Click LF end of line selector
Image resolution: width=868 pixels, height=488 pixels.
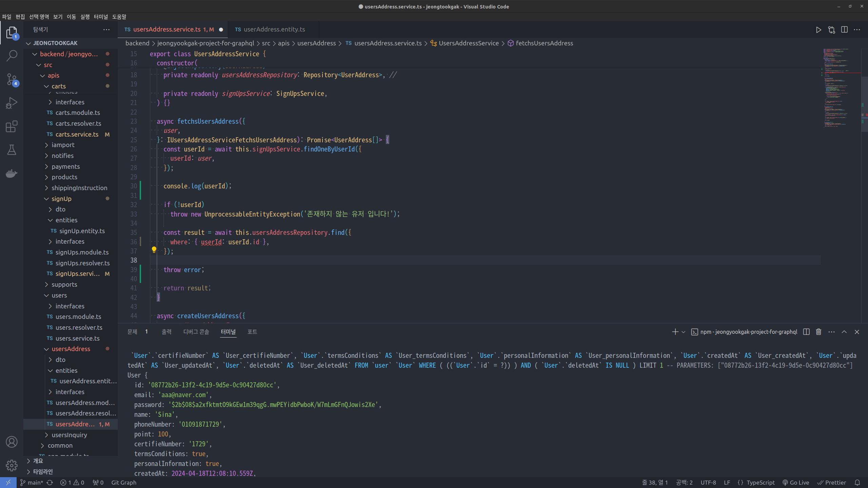(727, 483)
